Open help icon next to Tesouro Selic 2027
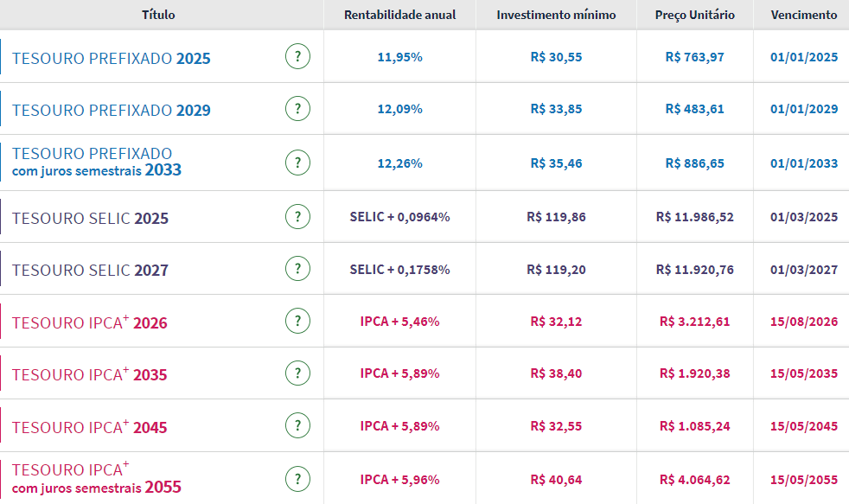Screen dimensions: 849x504 [x=297, y=270]
